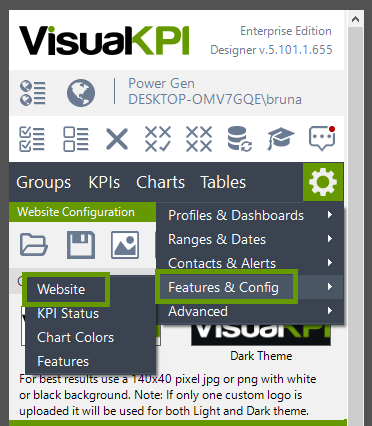The image size is (372, 426).
Task: Choose KPI Status in the submenu
Action: pyautogui.click(x=91, y=313)
